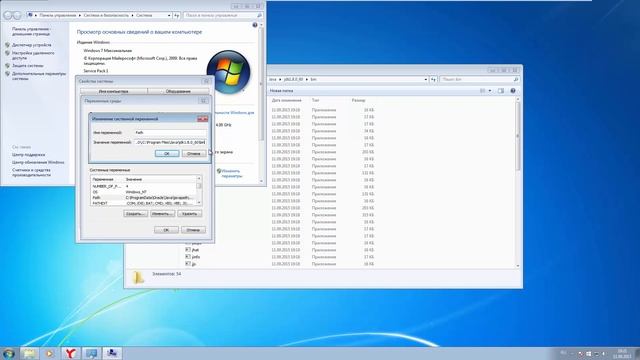Click OK in the environment variables dialog

166,230
